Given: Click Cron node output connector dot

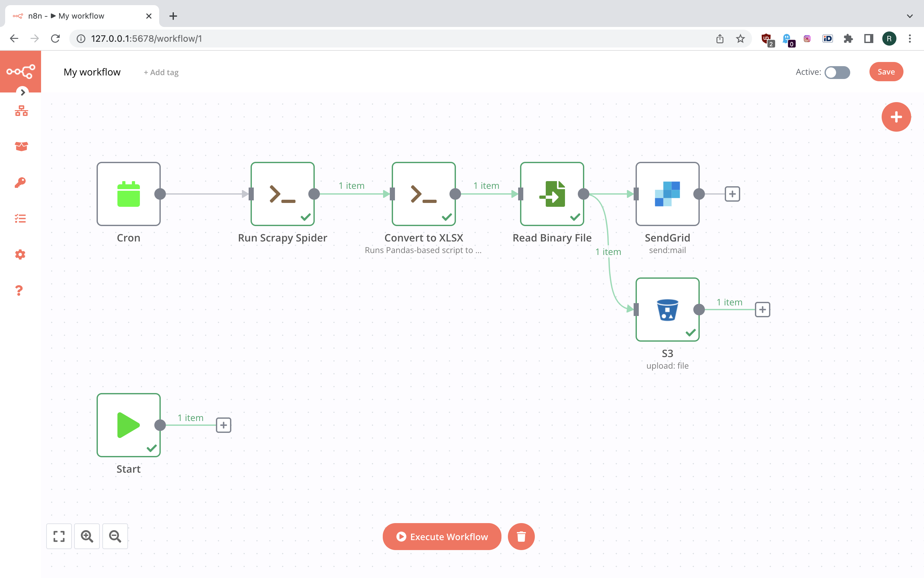Looking at the screenshot, I should coord(160,194).
